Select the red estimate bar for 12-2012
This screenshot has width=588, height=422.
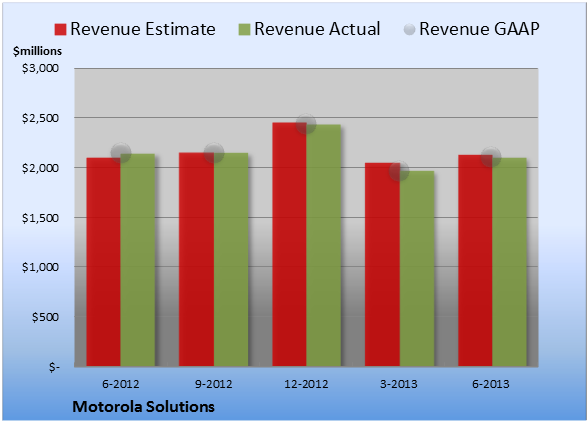coord(290,244)
